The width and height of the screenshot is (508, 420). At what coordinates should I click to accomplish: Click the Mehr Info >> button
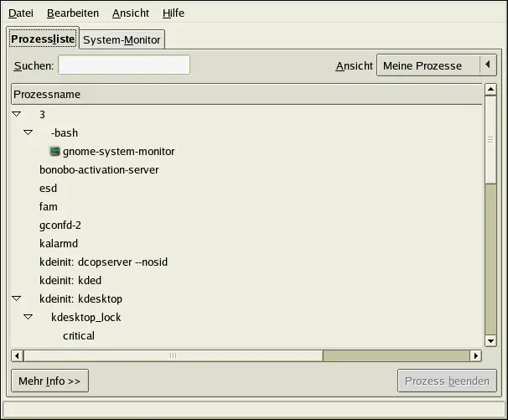50,381
